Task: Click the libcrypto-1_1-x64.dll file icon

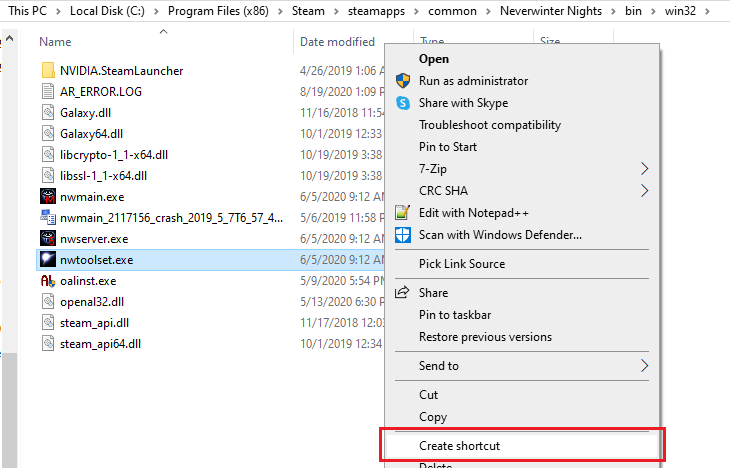Action: 48,154
